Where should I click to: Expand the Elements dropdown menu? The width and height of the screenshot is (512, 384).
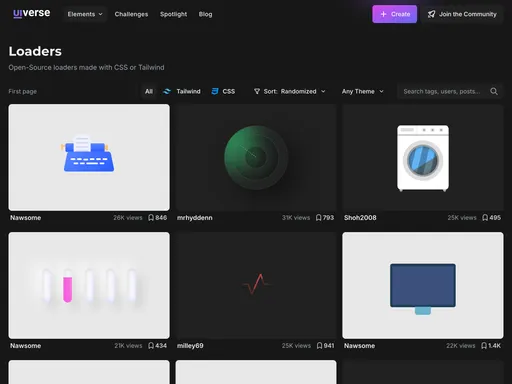click(x=85, y=14)
